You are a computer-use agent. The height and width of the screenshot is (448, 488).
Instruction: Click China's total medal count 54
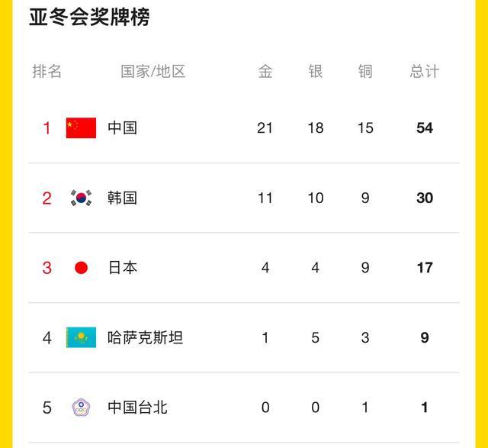pos(425,127)
